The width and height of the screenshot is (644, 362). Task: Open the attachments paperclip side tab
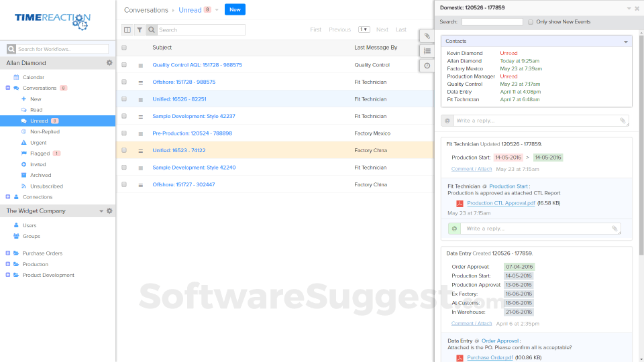coord(427,36)
